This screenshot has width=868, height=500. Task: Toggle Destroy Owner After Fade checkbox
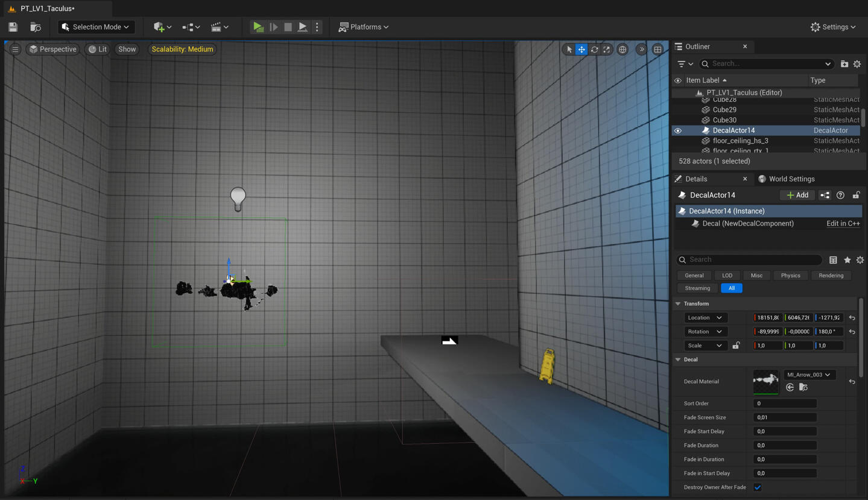[758, 487]
